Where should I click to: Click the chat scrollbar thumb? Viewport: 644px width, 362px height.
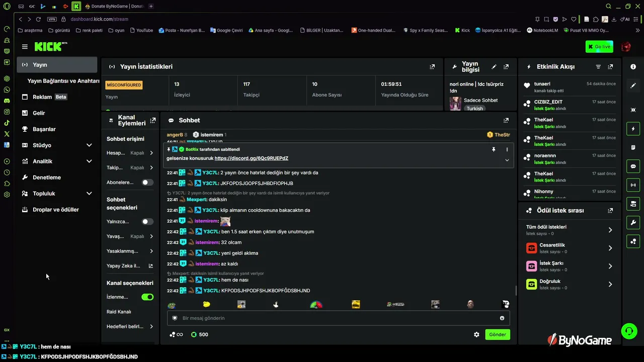[516, 291]
